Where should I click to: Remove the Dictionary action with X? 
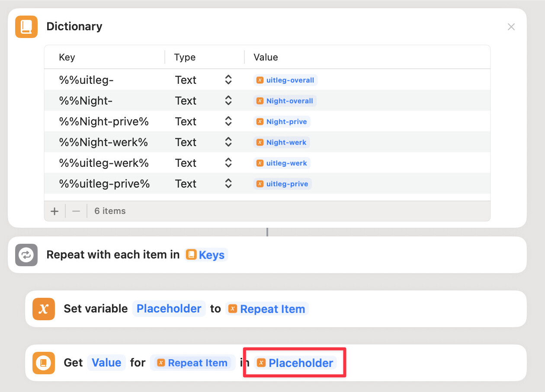click(x=511, y=27)
